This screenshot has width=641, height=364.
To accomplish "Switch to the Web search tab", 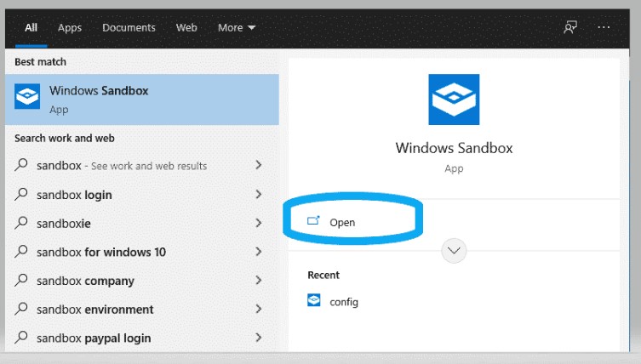I will pyautogui.click(x=186, y=28).
